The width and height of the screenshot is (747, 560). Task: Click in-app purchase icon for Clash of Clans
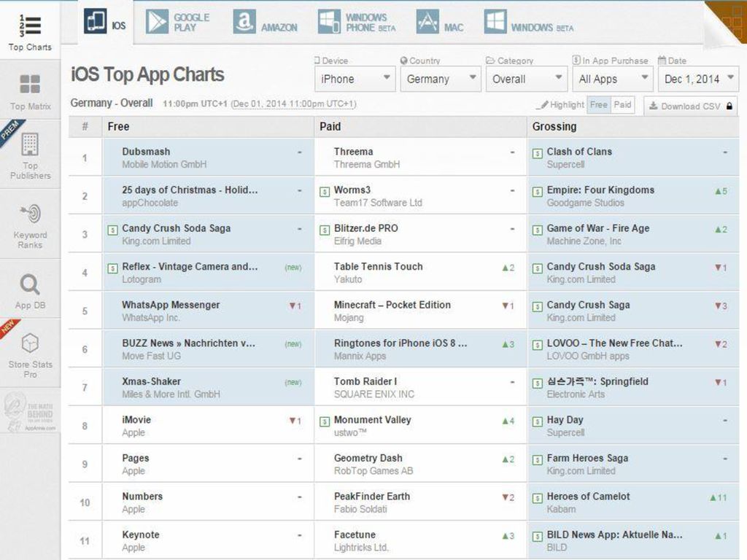[x=538, y=153]
